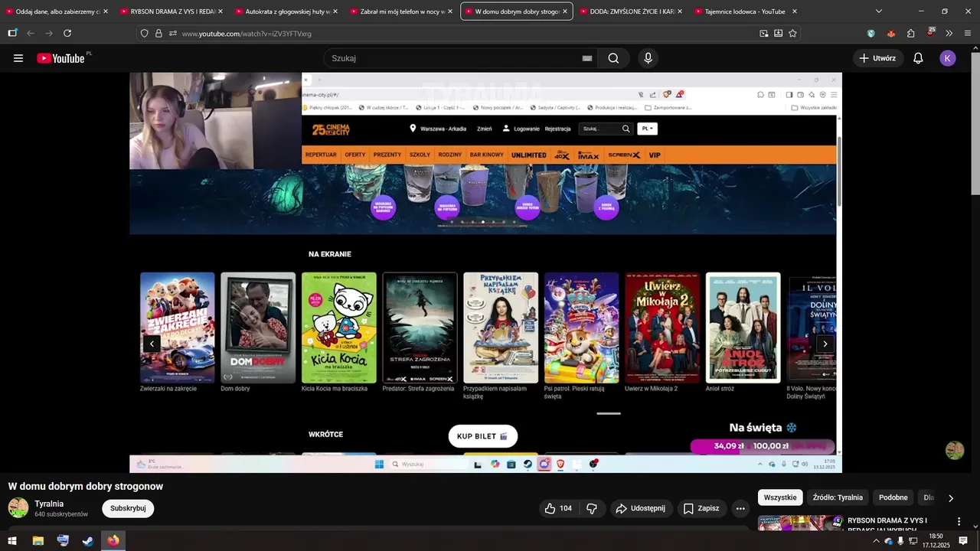Like the video with 104 likes

557,508
